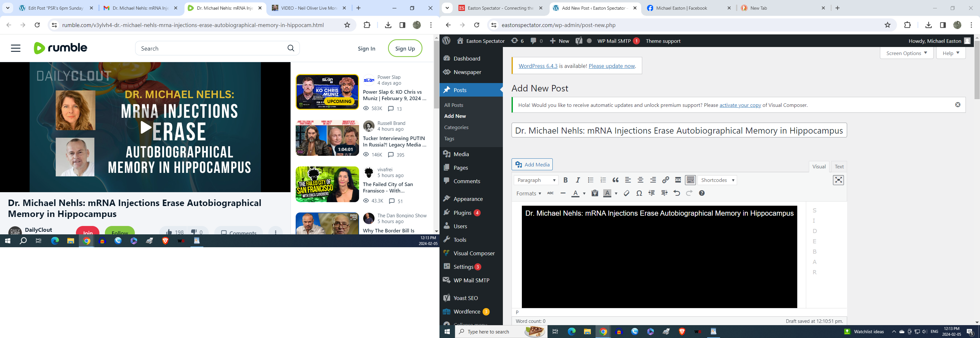
Task: Open the Paragraph format dropdown
Action: click(536, 180)
